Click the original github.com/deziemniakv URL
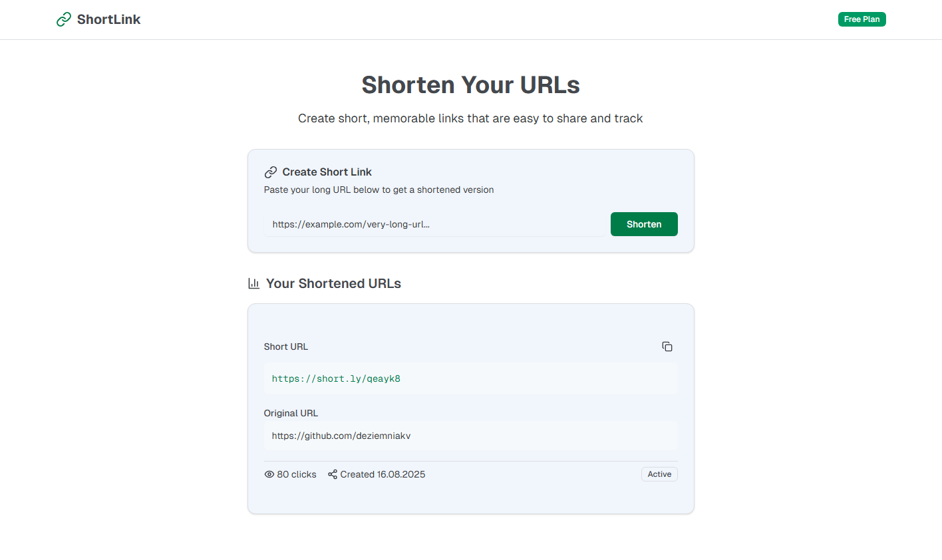The height and width of the screenshot is (560, 942). tap(341, 436)
